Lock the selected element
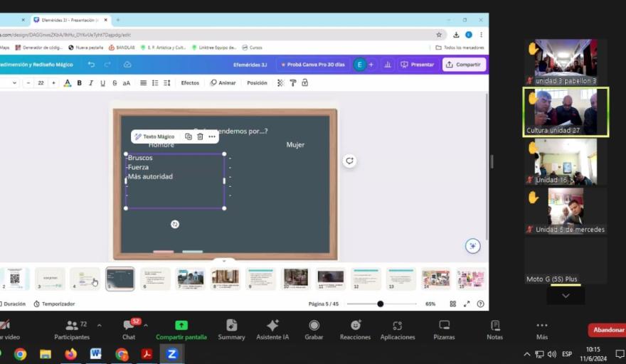 pos(305,83)
